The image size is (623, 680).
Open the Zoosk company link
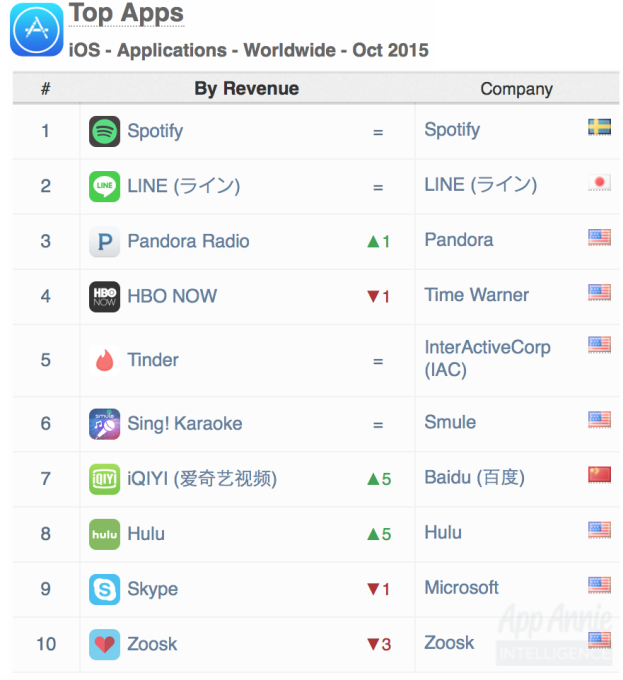pyautogui.click(x=449, y=643)
